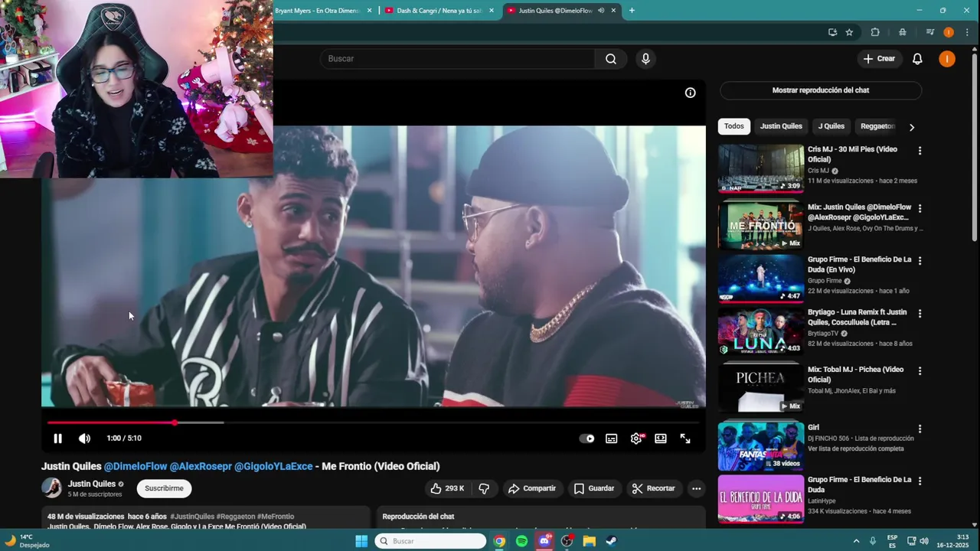Open options for Mix Justin Quiles

point(920,208)
